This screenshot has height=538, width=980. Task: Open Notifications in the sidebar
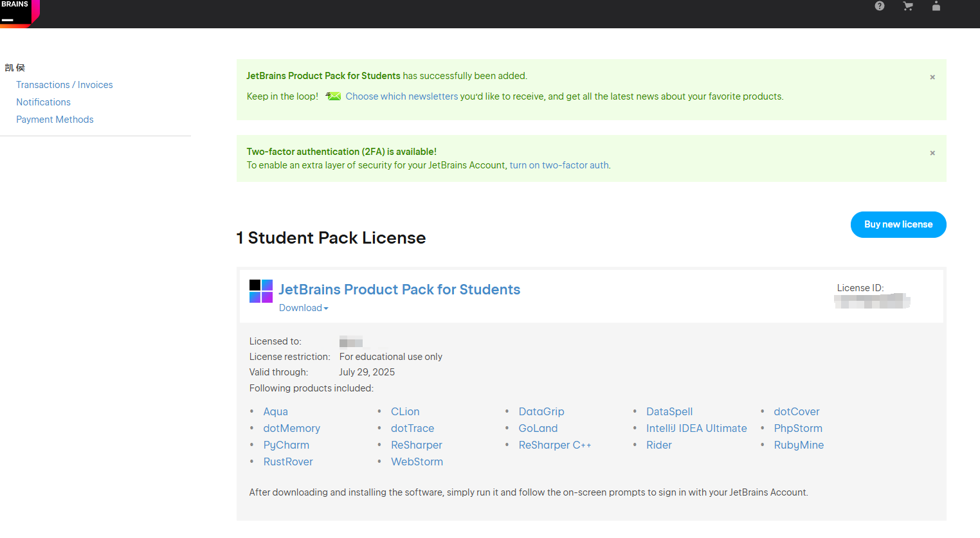click(x=43, y=102)
